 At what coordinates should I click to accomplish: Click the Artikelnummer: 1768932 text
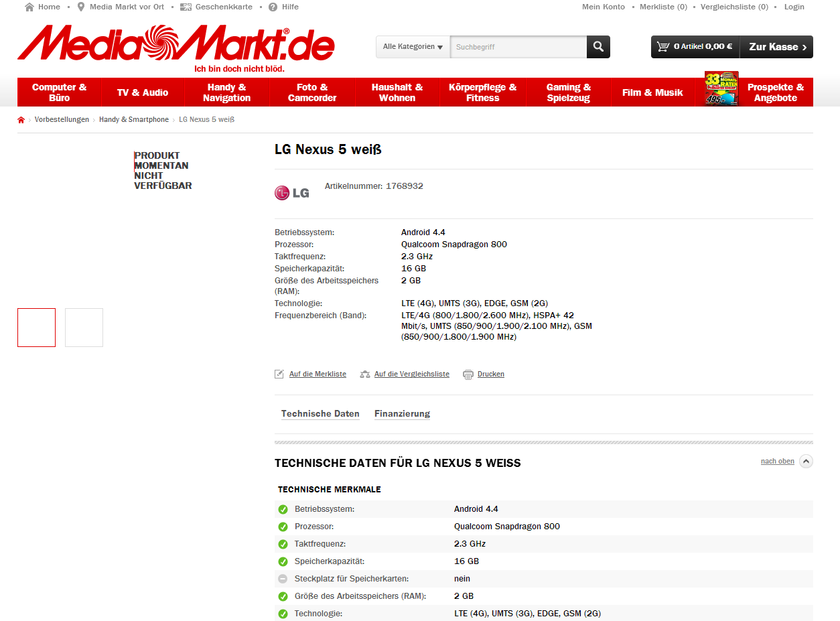374,186
